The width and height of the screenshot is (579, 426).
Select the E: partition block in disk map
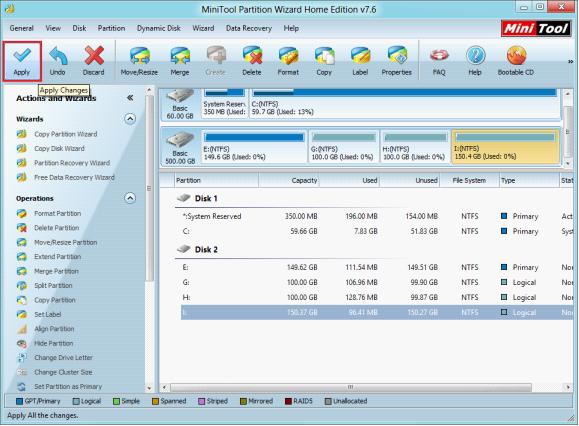(254, 147)
